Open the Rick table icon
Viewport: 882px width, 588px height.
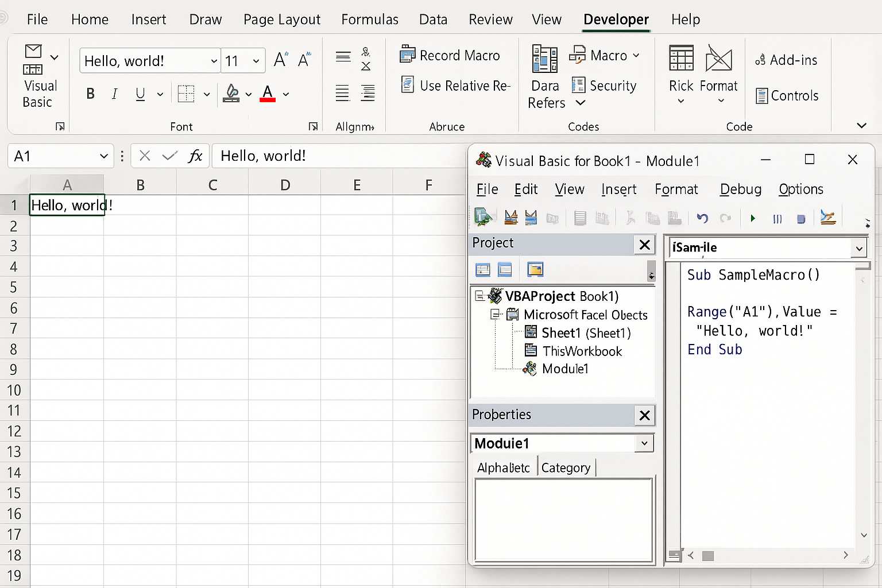(x=682, y=59)
